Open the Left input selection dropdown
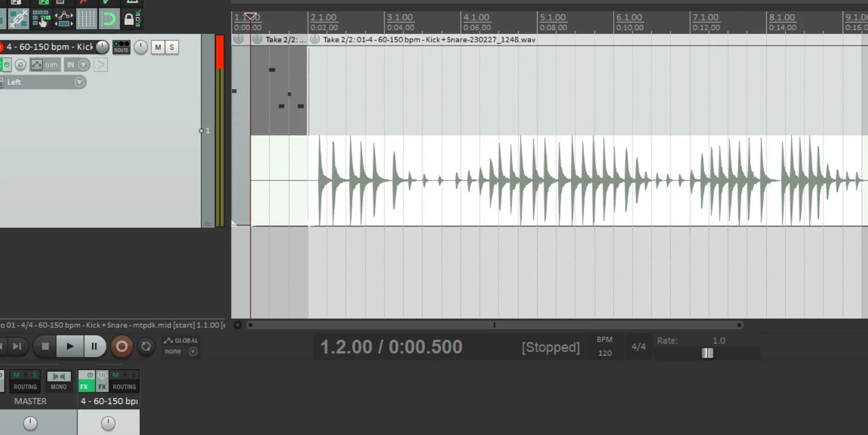 click(x=42, y=82)
